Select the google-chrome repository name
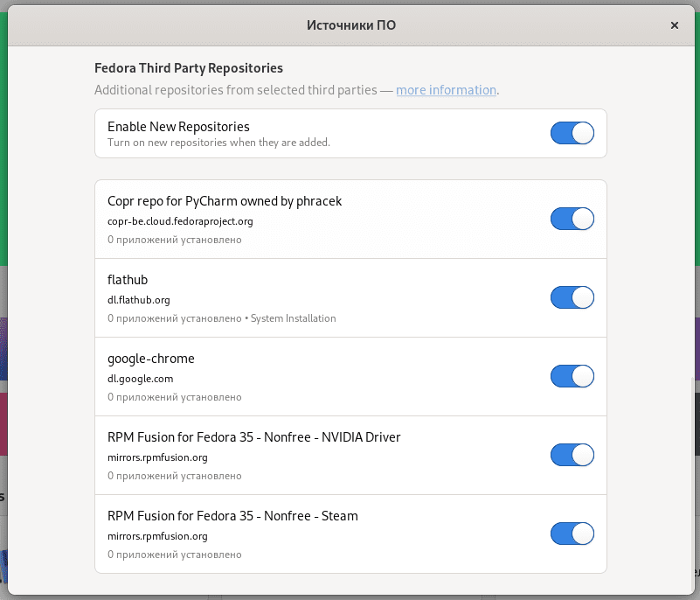This screenshot has height=600, width=700. 151,359
